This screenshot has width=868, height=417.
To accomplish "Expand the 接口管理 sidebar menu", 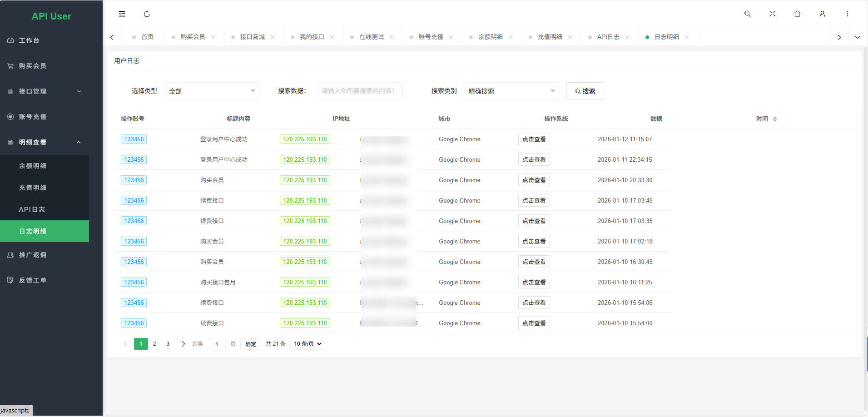I will [45, 91].
